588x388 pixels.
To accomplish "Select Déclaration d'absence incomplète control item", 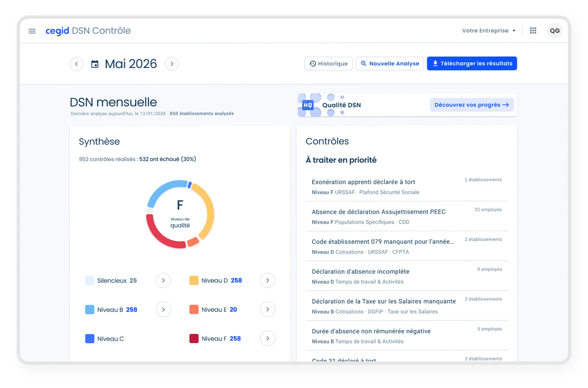I will (x=361, y=272).
